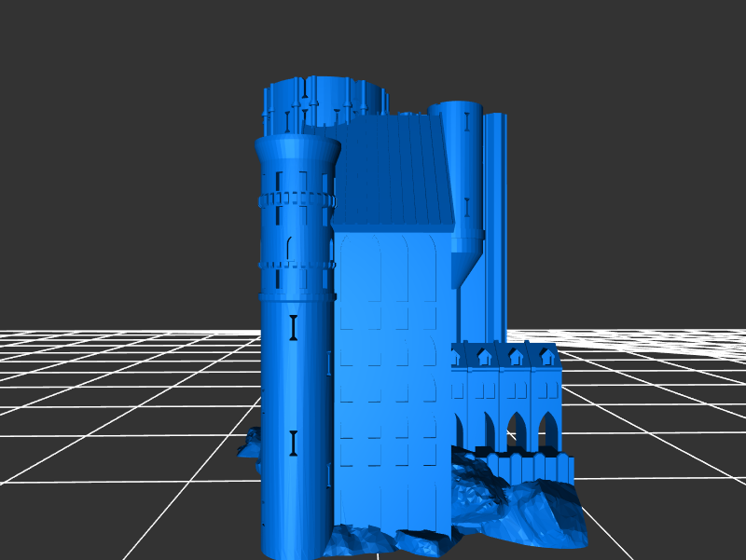
Task: Click the arched window on the front tower
Action: (x=290, y=249)
